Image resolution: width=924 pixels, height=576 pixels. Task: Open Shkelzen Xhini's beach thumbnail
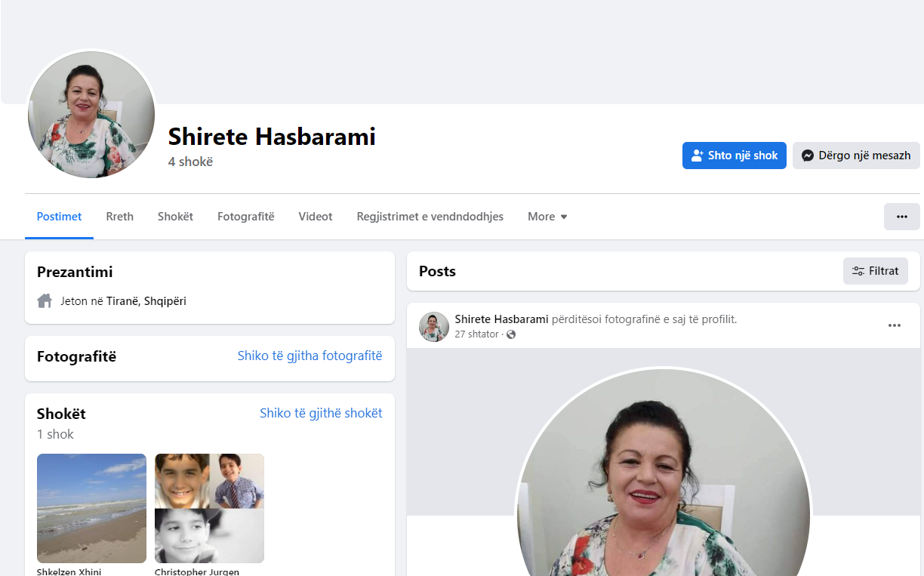(x=91, y=508)
